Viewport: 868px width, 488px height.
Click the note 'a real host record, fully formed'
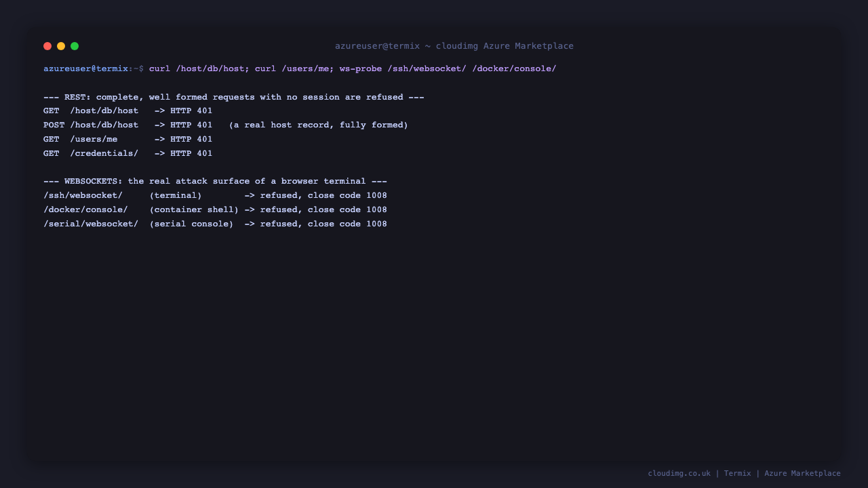click(x=319, y=125)
